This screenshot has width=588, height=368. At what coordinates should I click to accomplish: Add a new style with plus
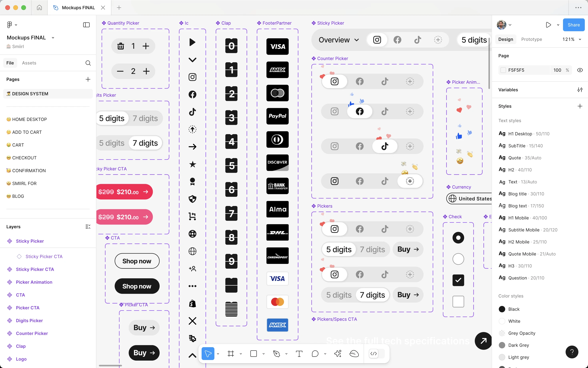point(580,106)
